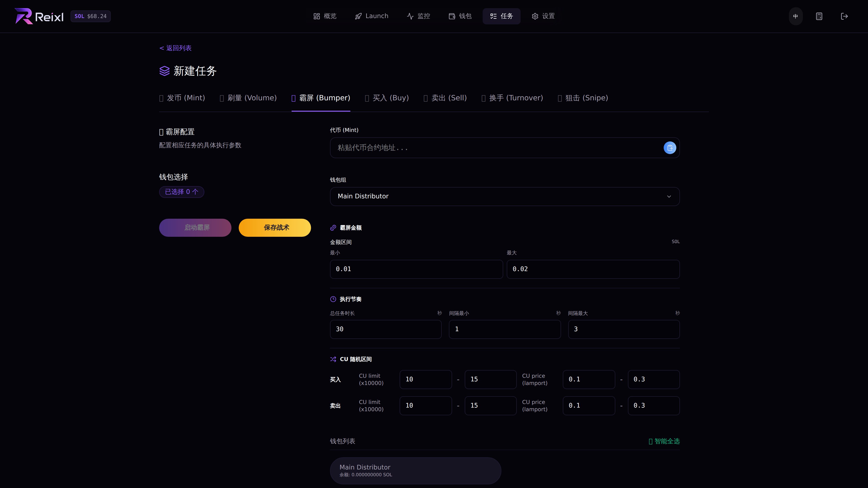Click the 执行节奏 clock icon
Viewport: 868px width, 488px height.
333,299
